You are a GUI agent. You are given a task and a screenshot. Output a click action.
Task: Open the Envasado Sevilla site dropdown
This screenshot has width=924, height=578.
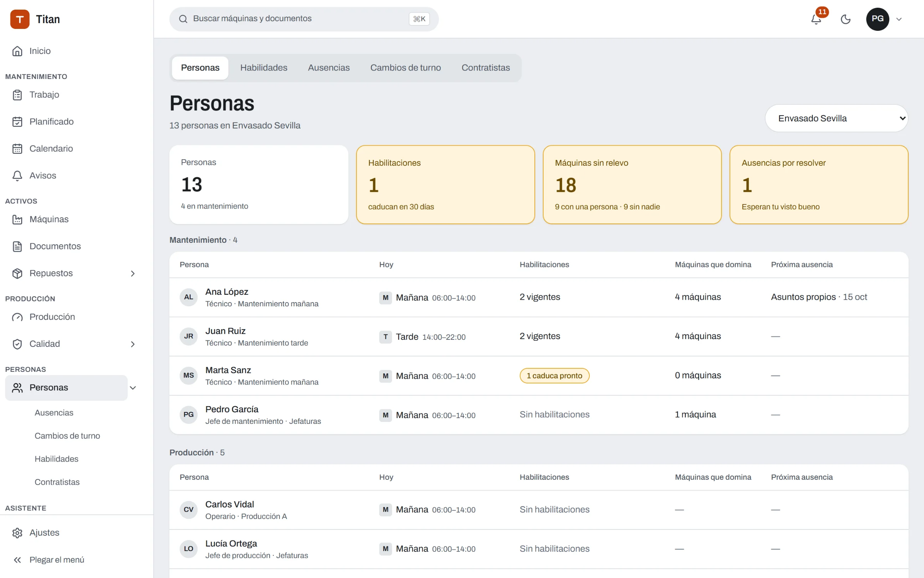click(837, 118)
